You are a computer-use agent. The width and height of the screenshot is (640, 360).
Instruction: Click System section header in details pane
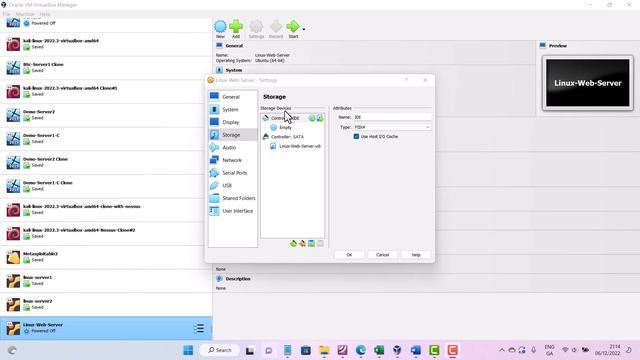[x=233, y=70]
